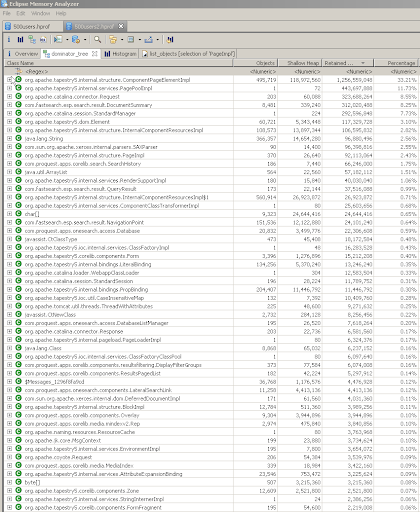The image size is (420, 512).
Task: Click the class icon for byte[] row
Action: tap(19, 482)
